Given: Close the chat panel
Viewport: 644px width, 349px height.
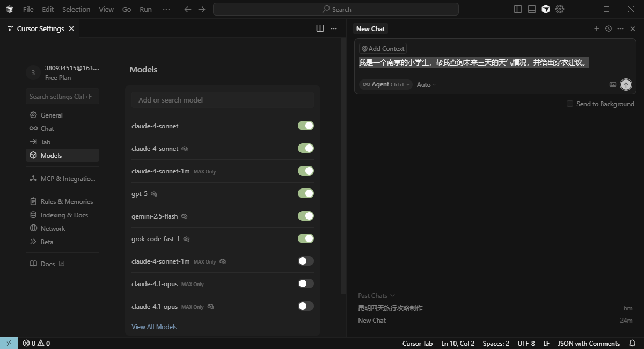Looking at the screenshot, I should point(633,28).
